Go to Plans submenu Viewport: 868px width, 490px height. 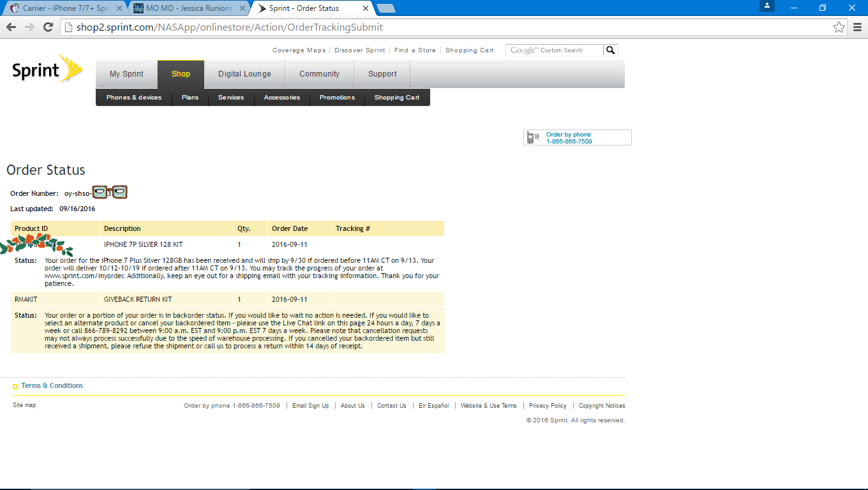click(190, 98)
